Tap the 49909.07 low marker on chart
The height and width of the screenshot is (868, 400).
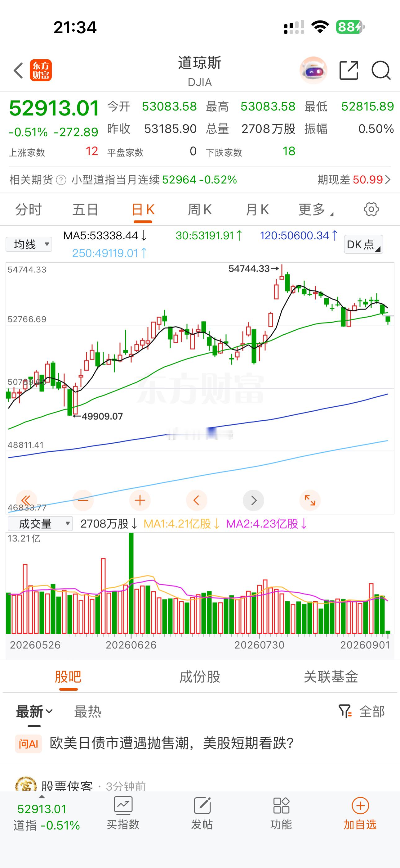click(x=98, y=416)
